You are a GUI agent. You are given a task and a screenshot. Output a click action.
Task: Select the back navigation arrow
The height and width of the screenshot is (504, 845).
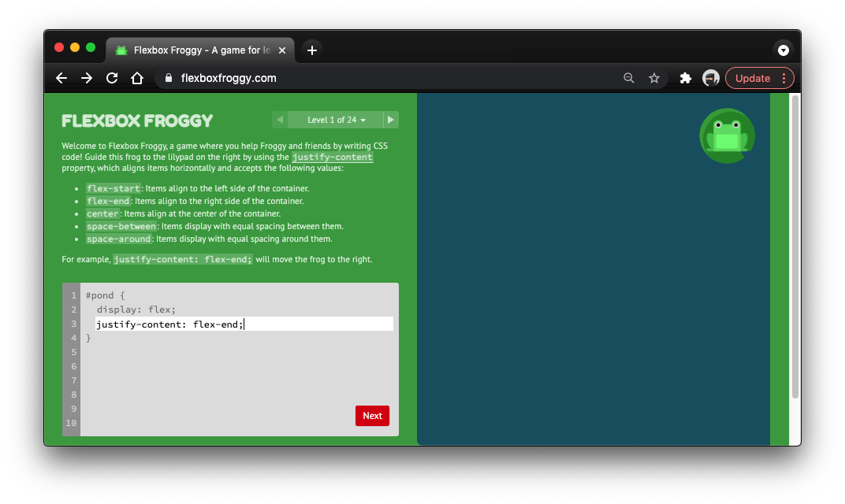point(61,78)
